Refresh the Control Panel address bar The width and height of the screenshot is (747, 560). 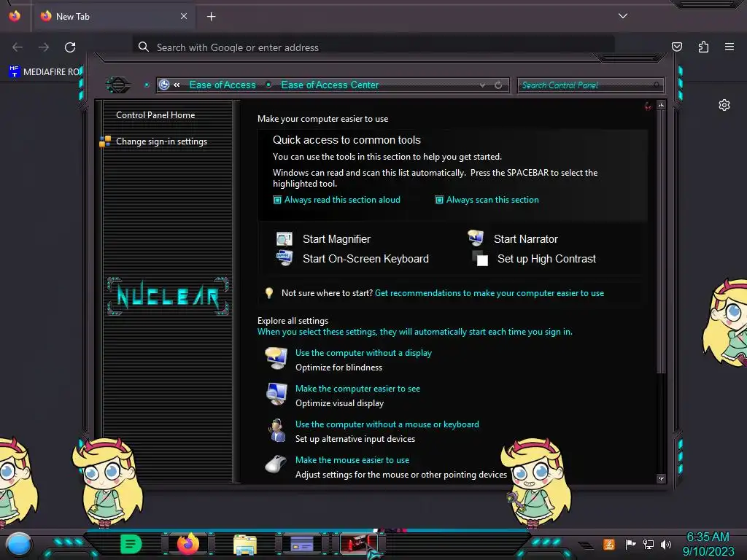(498, 85)
